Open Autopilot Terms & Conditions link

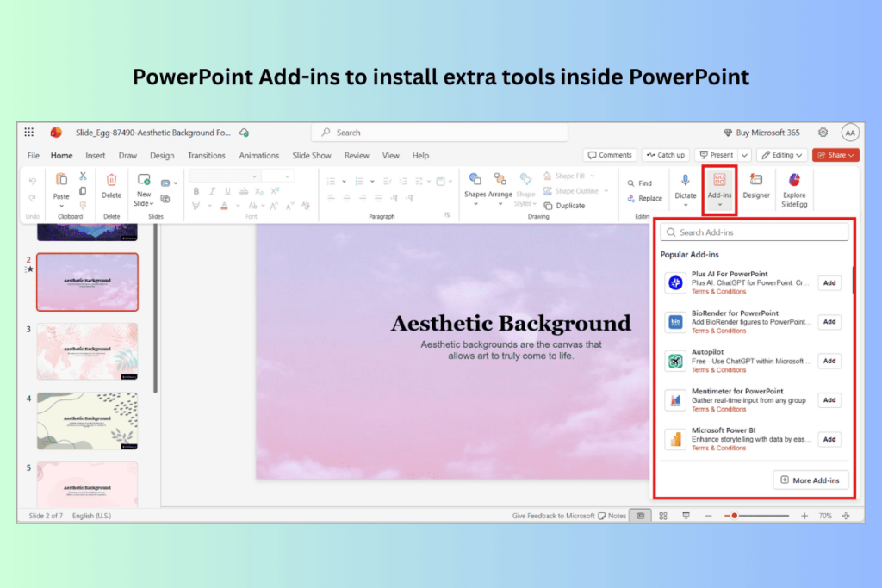coord(718,370)
